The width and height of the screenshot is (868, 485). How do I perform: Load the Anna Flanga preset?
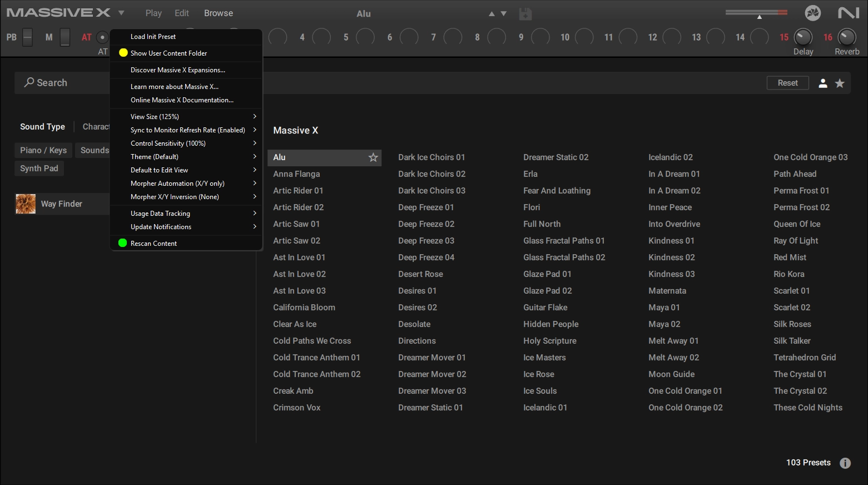coord(296,174)
